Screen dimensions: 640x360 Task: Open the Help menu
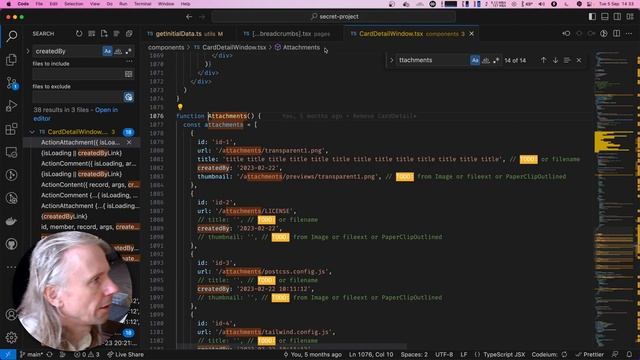pyautogui.click(x=185, y=4)
